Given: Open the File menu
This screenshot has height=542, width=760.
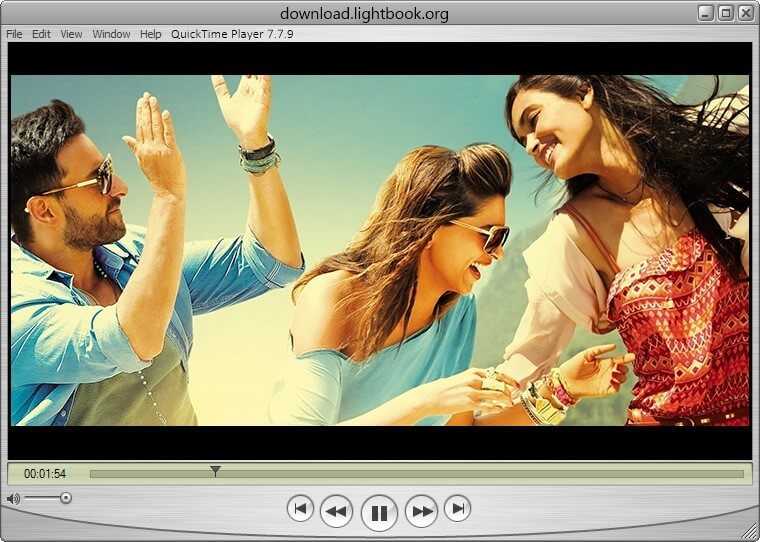Looking at the screenshot, I should tap(14, 34).
